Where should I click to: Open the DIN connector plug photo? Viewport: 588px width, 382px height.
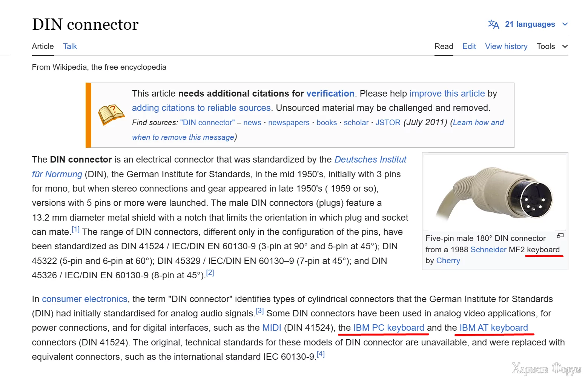click(x=495, y=193)
